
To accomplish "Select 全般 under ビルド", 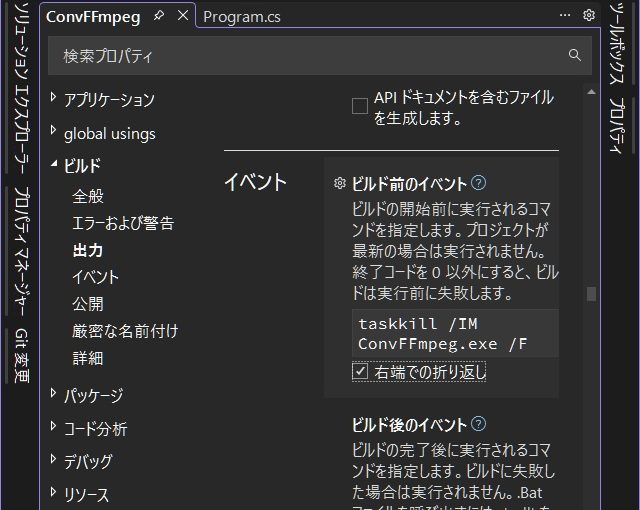I will coord(88,196).
